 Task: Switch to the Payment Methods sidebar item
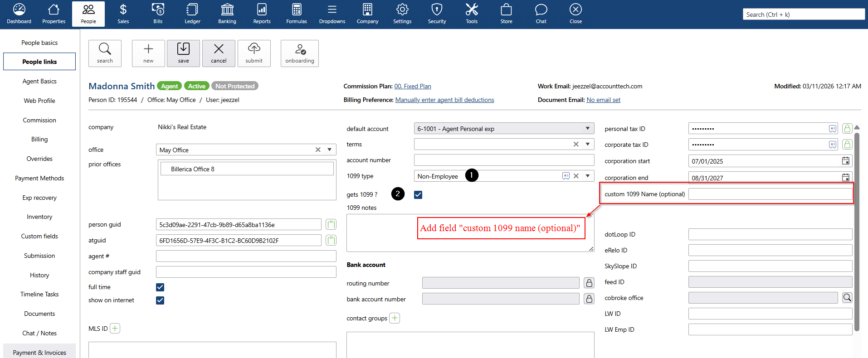point(39,178)
